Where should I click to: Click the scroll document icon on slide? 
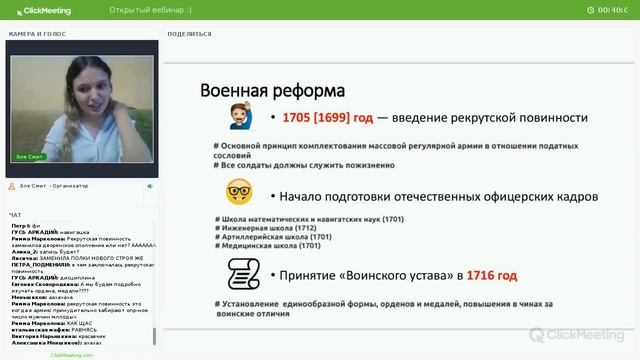244,274
